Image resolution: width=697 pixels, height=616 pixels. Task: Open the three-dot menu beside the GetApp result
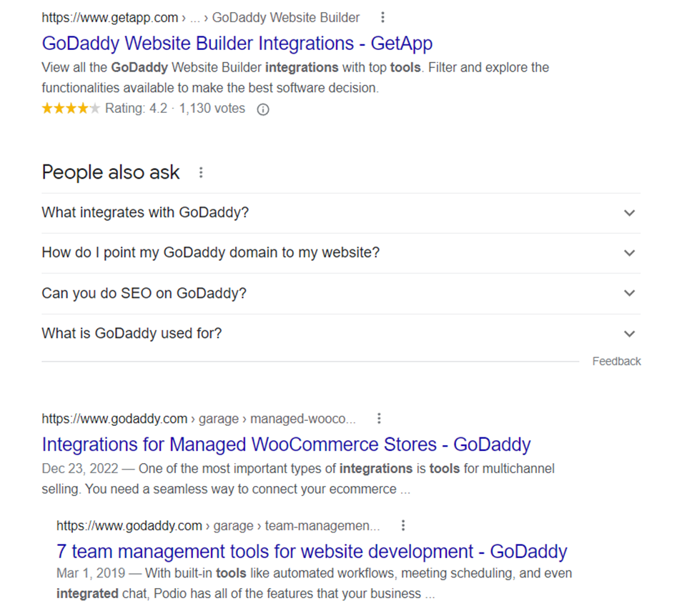click(x=383, y=17)
